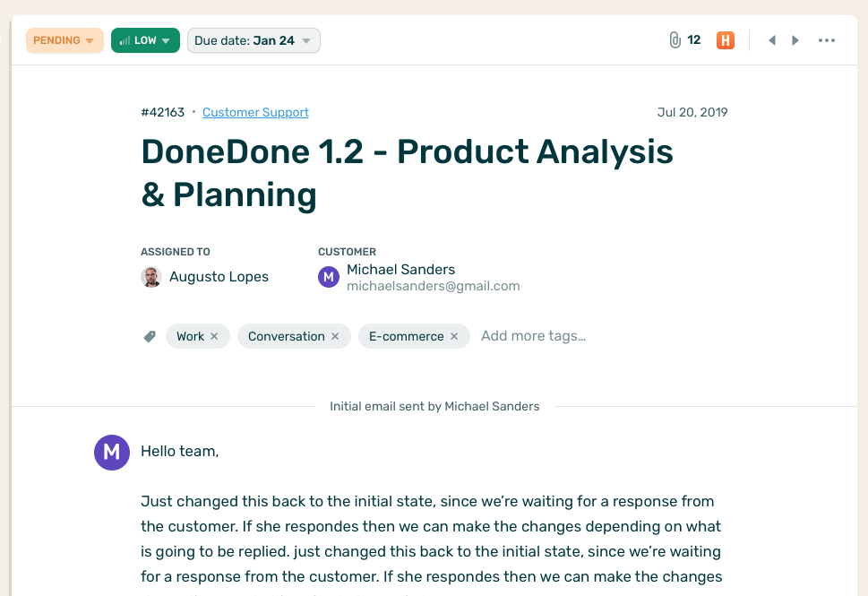Click the large M avatar beside message
Screen dimensions: 868x596
[x=112, y=452]
